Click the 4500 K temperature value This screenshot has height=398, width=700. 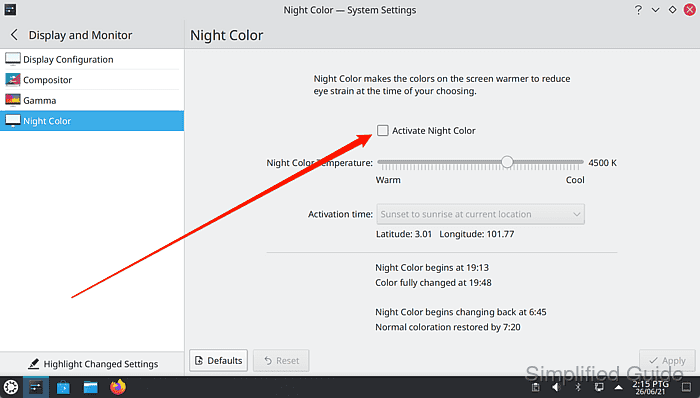click(602, 163)
